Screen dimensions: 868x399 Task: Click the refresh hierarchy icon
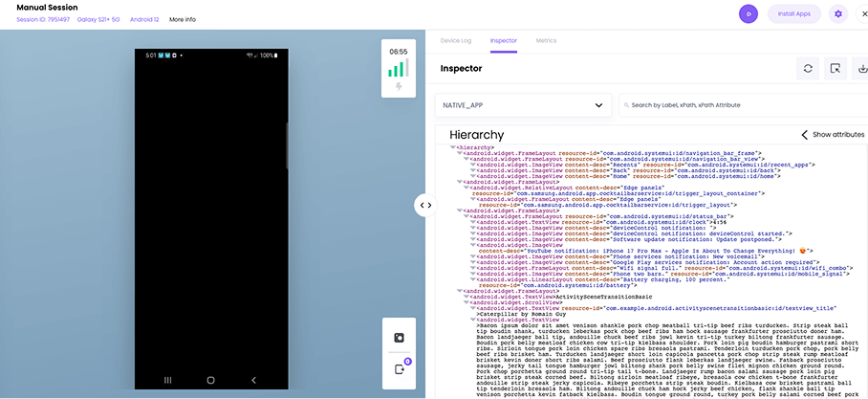pyautogui.click(x=808, y=69)
